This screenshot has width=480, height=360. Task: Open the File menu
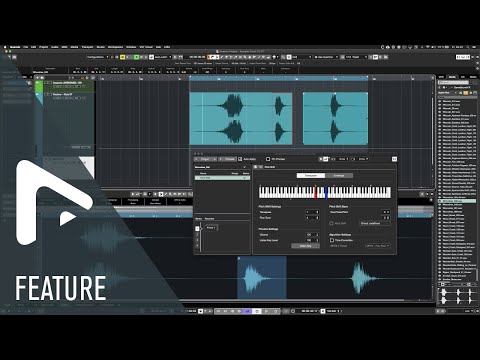25,47
